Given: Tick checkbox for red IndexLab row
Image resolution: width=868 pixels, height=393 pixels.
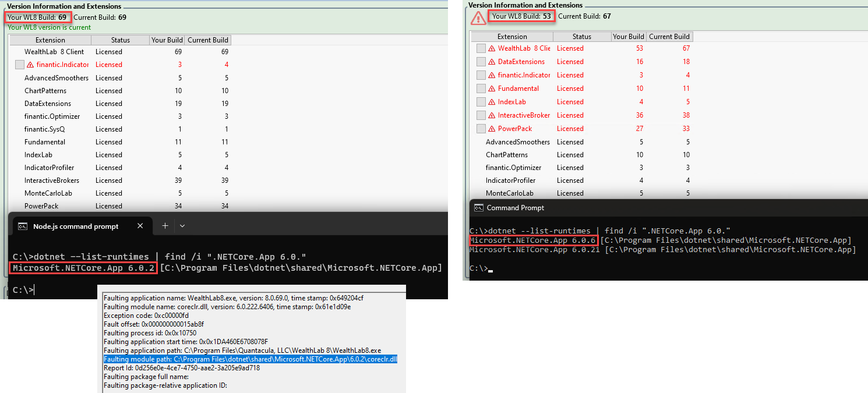Looking at the screenshot, I should [481, 102].
